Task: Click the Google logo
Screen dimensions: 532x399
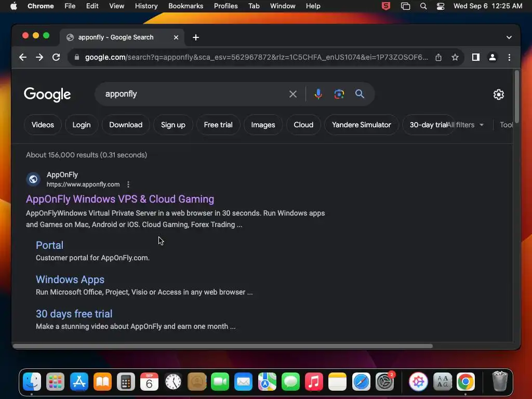Action: tap(47, 95)
